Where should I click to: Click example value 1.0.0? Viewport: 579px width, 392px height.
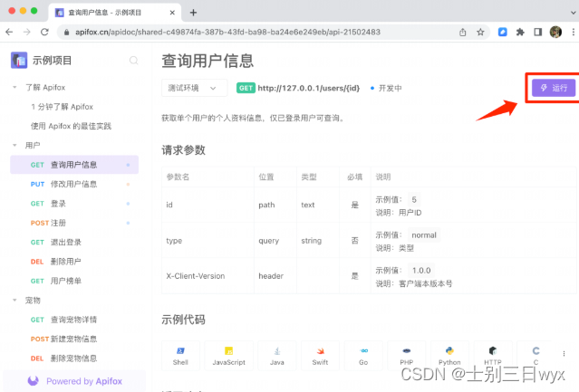click(421, 271)
